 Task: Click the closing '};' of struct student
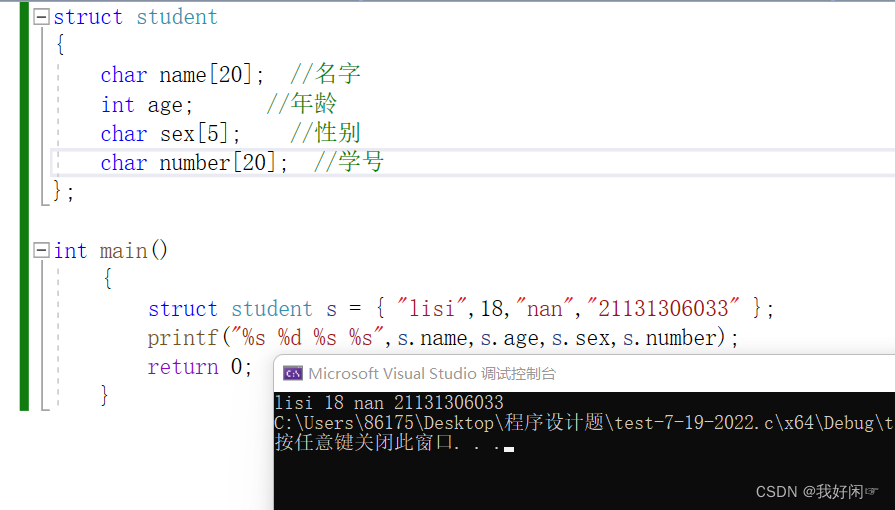tap(63, 191)
